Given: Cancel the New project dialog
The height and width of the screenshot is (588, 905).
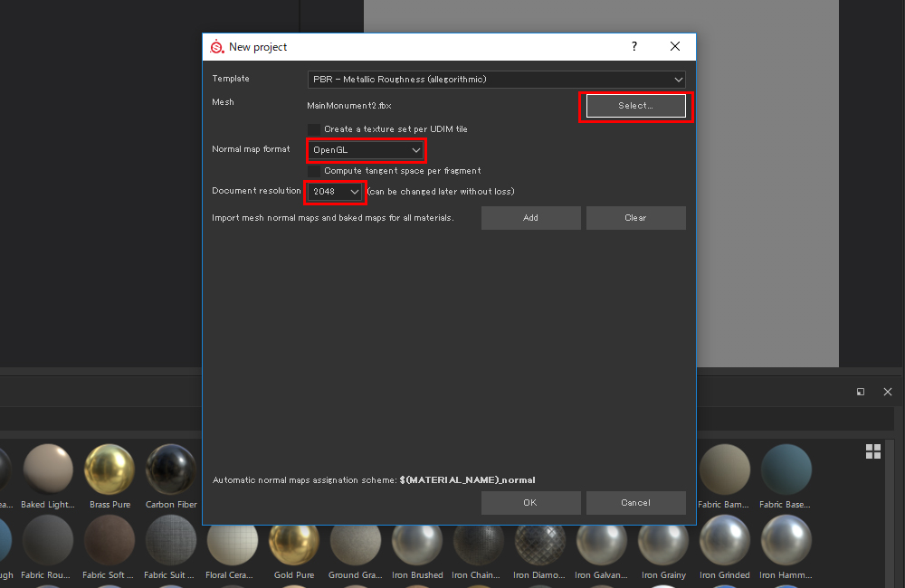Looking at the screenshot, I should pos(635,502).
